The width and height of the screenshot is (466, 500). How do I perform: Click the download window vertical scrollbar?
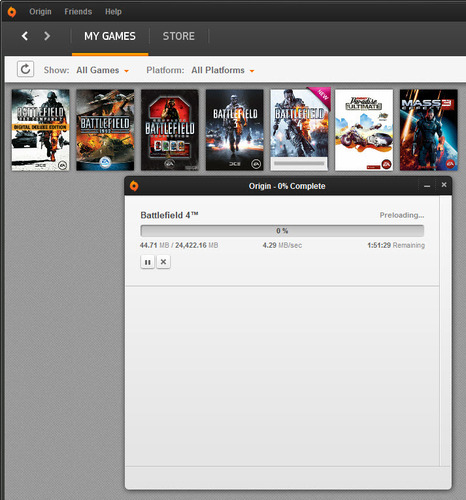(446, 330)
